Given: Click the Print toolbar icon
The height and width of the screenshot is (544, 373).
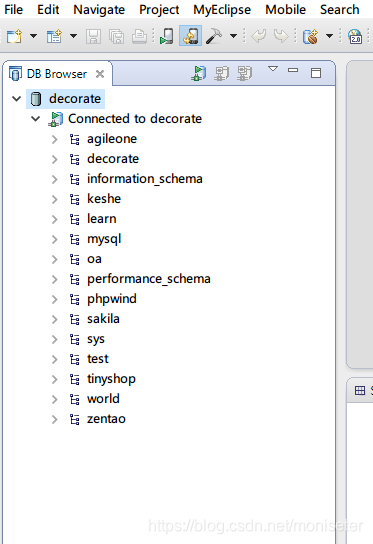Looking at the screenshot, I should [139, 36].
